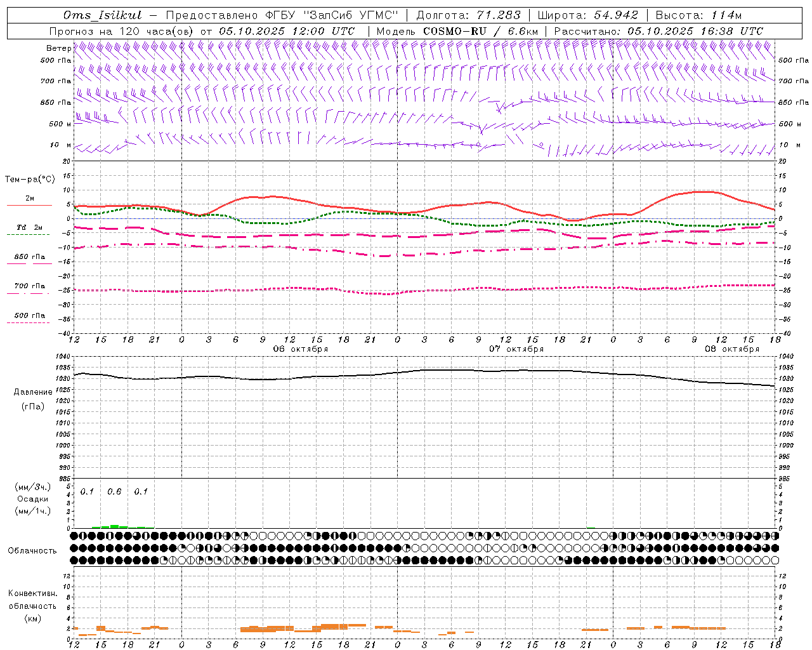This screenshot has height=650, width=812.
Task: Click the Ветер panel label
Action: click(x=58, y=48)
